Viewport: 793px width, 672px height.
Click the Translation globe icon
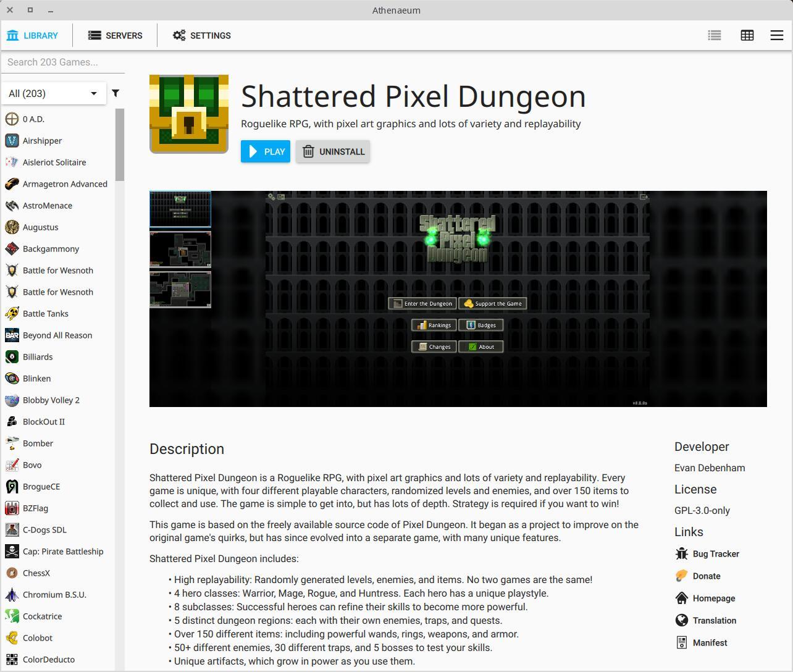tap(682, 620)
